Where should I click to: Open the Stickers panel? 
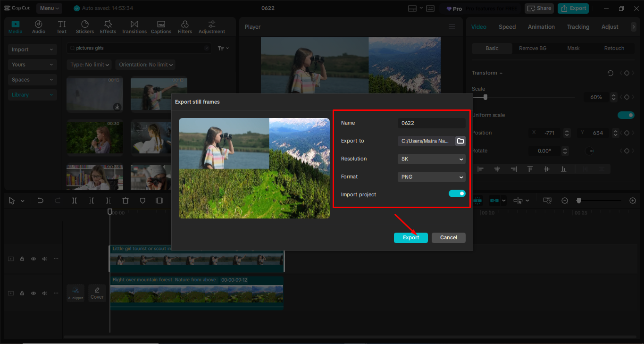(x=85, y=26)
